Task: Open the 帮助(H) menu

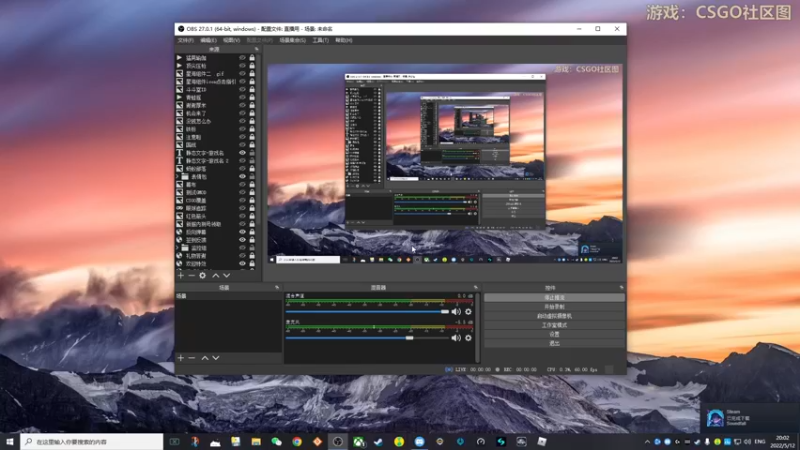Action: coord(343,40)
